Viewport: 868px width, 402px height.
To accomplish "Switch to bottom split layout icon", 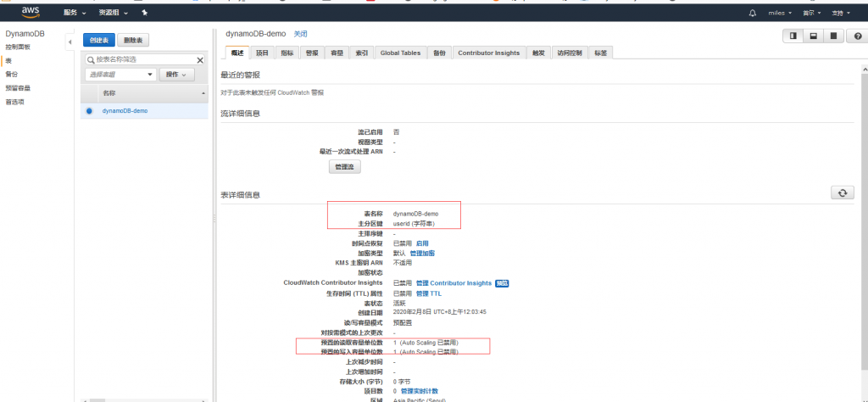I will (813, 36).
